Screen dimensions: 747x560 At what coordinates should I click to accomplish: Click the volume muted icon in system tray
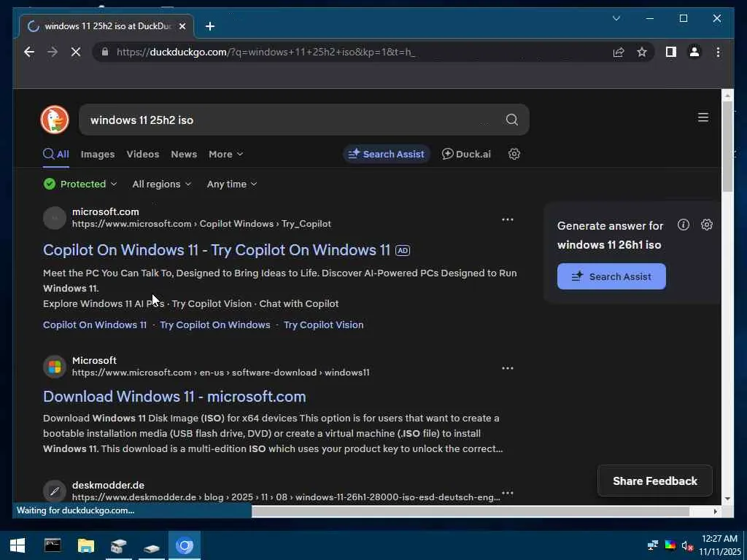[x=687, y=545]
